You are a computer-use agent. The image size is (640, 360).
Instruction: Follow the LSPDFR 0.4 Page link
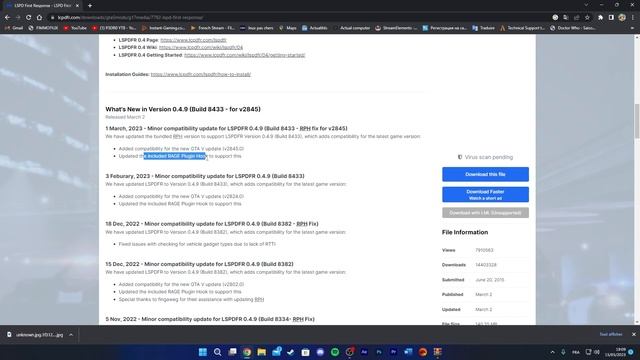[193, 40]
